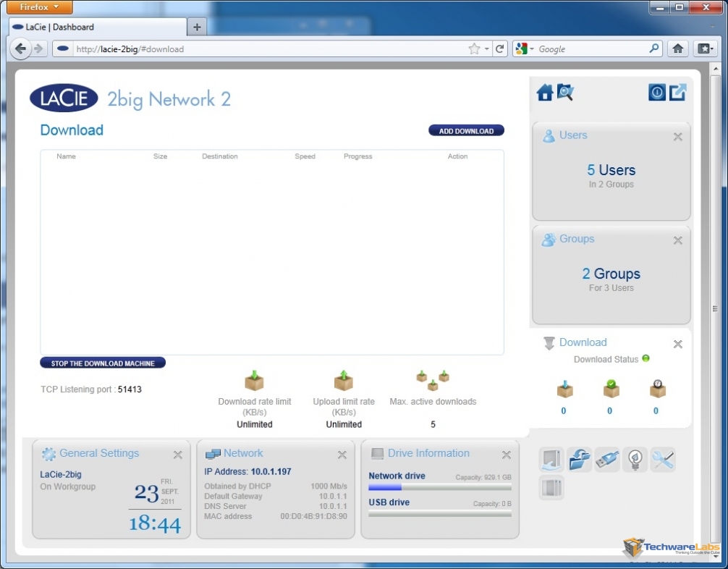This screenshot has width=728, height=569.
Task: Click the Users widget person icon
Action: click(549, 135)
